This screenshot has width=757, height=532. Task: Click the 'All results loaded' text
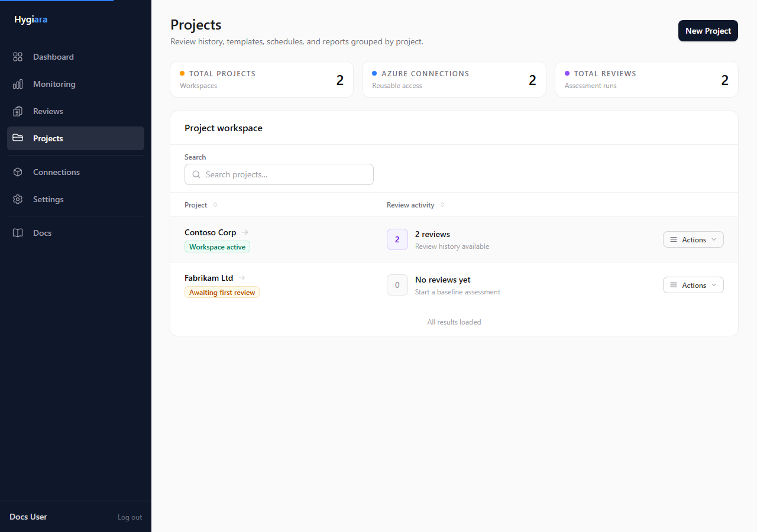454,322
